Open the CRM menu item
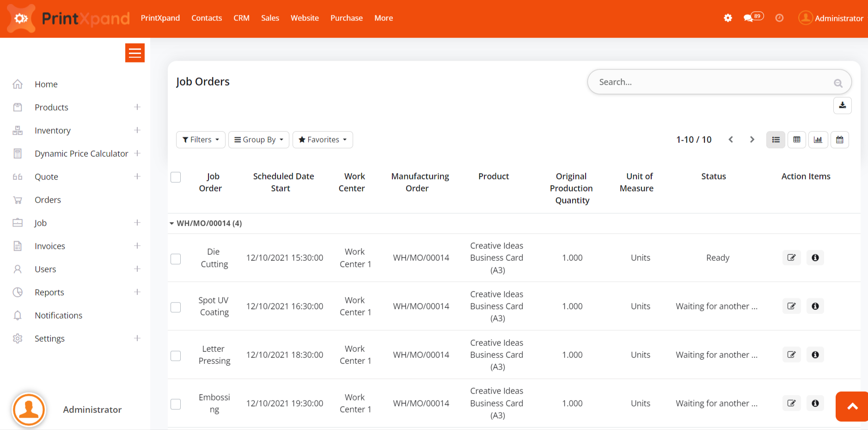The height and width of the screenshot is (430, 868). tap(241, 18)
